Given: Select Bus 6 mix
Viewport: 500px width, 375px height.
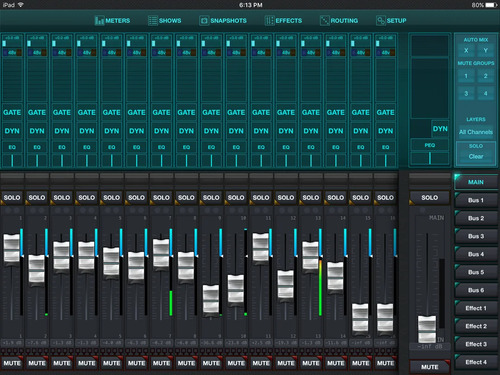Looking at the screenshot, I should click(x=476, y=290).
